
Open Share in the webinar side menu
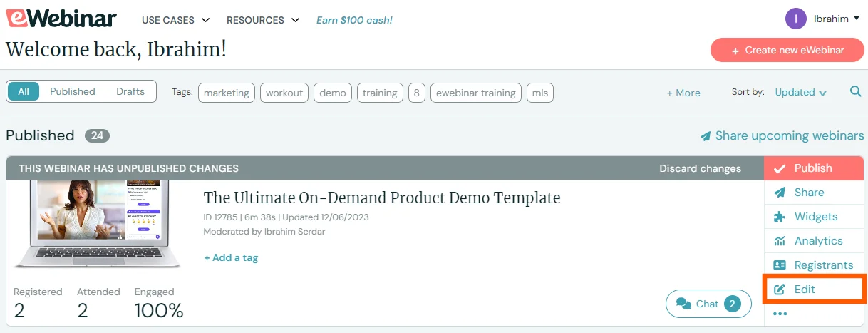pos(814,193)
